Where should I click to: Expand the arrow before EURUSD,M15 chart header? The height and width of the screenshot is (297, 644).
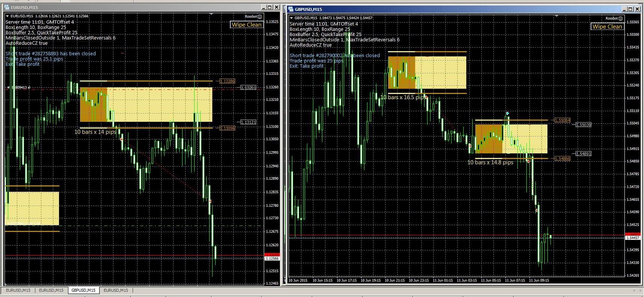tap(8, 16)
